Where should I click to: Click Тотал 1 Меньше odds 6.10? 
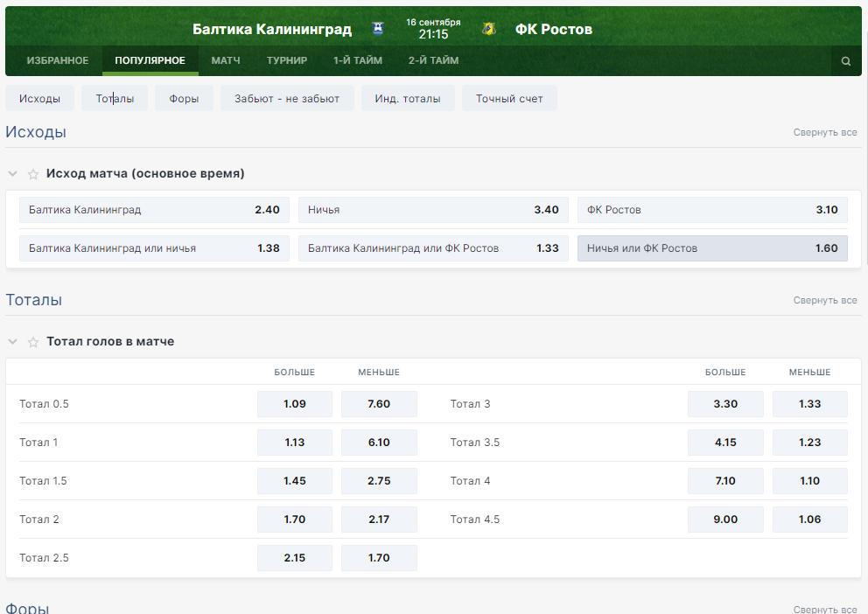click(x=379, y=443)
